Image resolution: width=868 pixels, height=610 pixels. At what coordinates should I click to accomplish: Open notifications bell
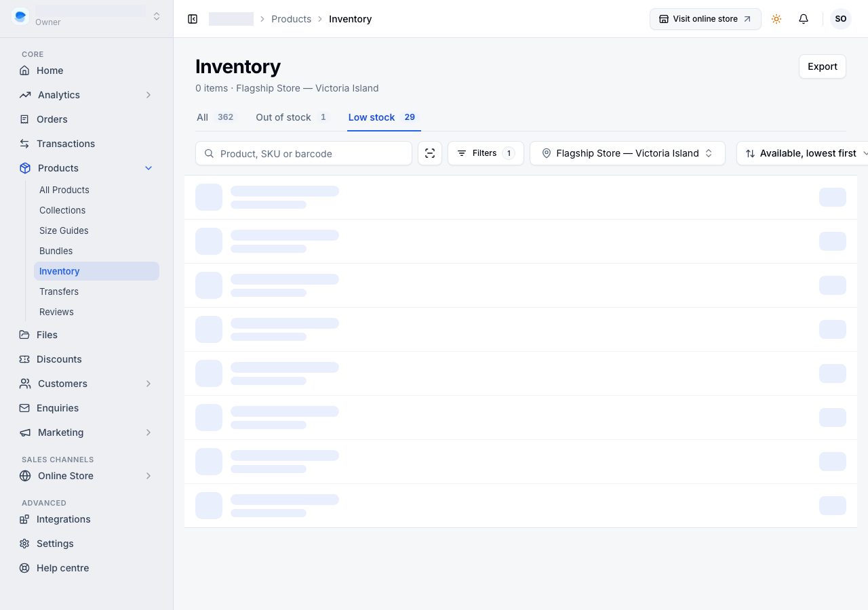(804, 19)
